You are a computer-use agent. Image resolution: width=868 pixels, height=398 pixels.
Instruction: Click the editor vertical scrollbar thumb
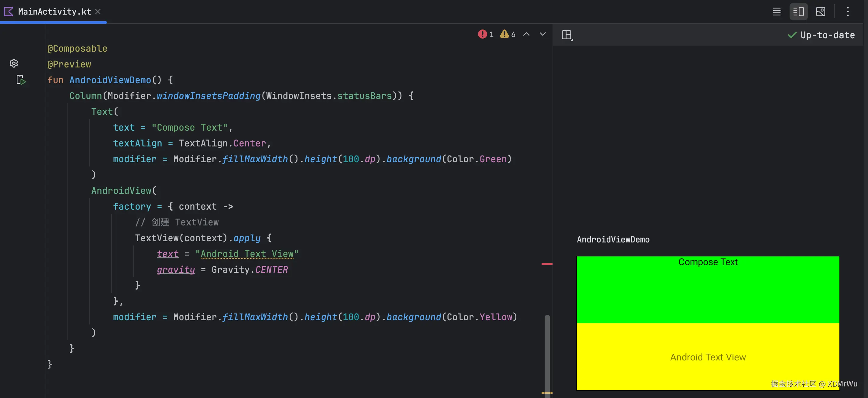click(x=547, y=356)
